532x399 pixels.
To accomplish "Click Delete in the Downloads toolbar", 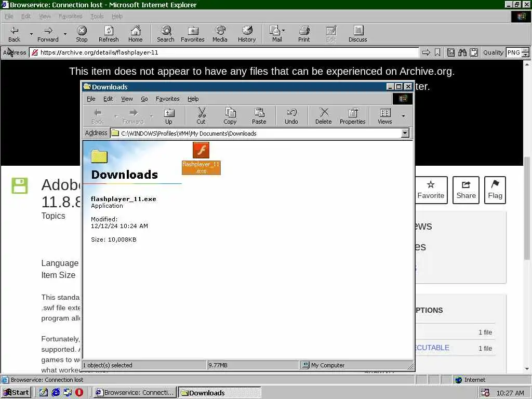I will tap(323, 116).
